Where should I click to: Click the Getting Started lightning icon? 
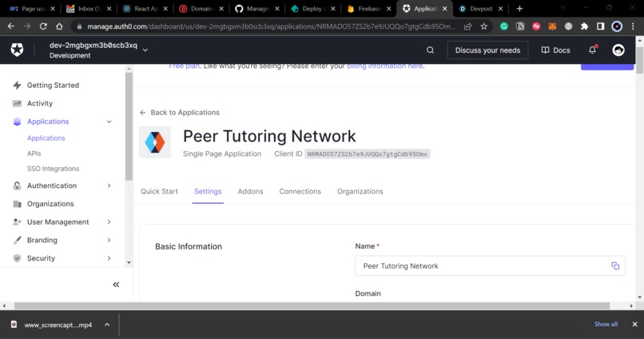tap(17, 85)
